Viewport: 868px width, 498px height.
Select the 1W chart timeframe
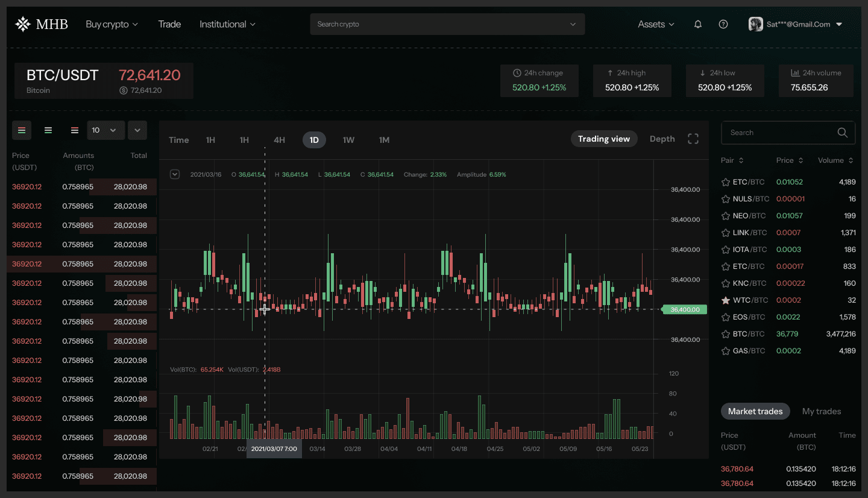point(348,139)
